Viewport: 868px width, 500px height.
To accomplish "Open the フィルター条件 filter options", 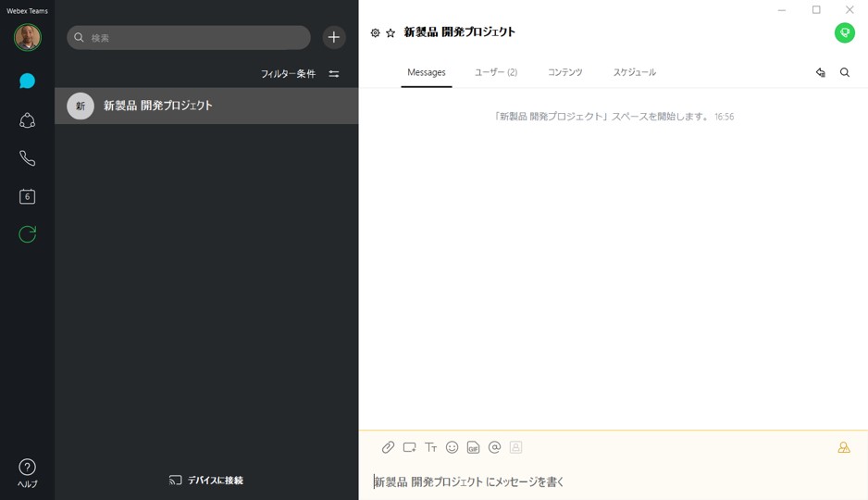I will tap(299, 74).
